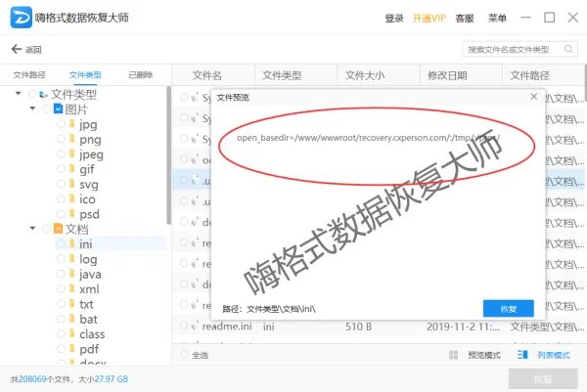
Task: Click 开通VIP link
Action: (x=429, y=18)
